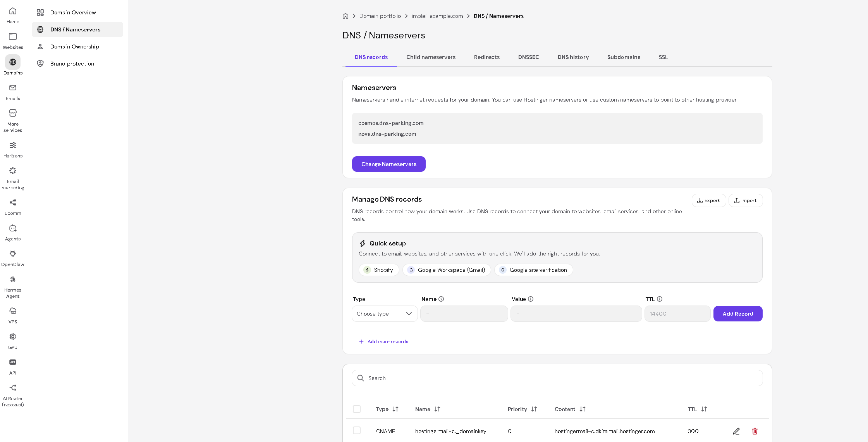Open the Redirects tab
This screenshot has width=868, height=442.
click(x=487, y=57)
